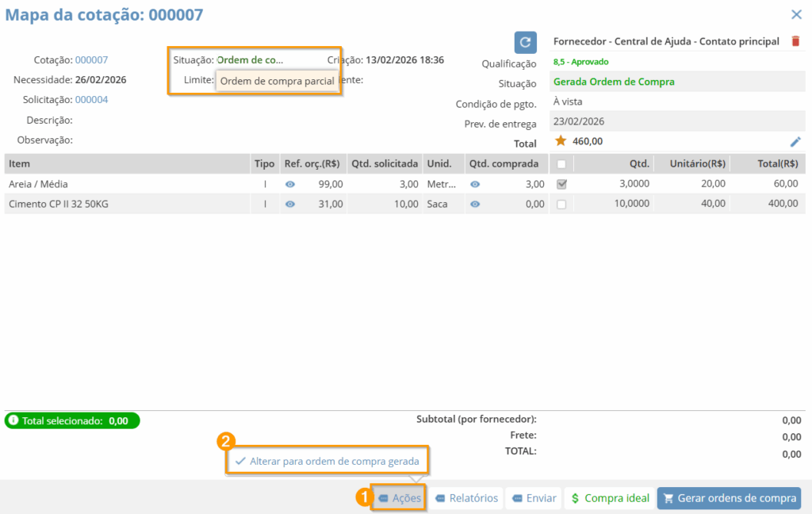Open the Enviar dropdown
812x514 pixels.
tap(534, 498)
